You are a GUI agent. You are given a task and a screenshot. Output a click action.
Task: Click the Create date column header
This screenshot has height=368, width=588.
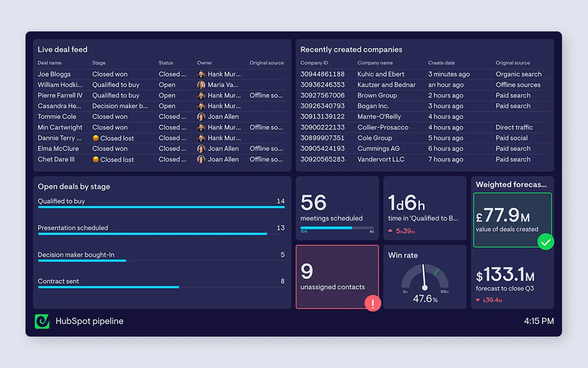(441, 63)
